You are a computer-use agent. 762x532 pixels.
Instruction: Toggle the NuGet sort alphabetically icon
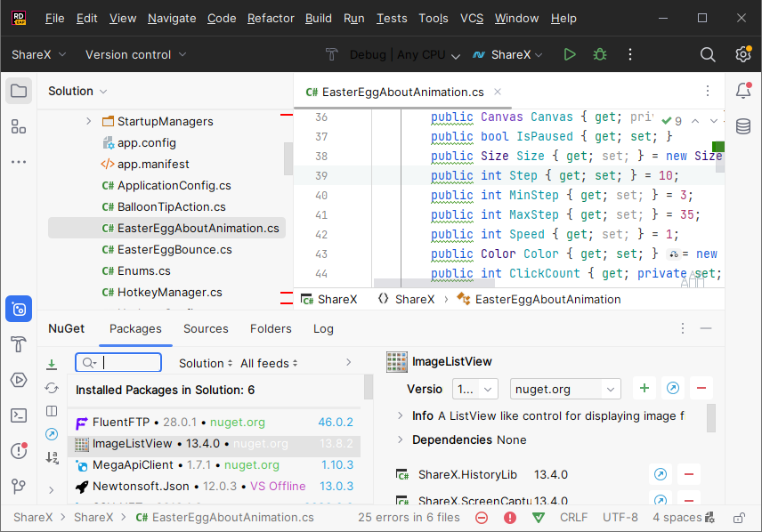(x=52, y=457)
